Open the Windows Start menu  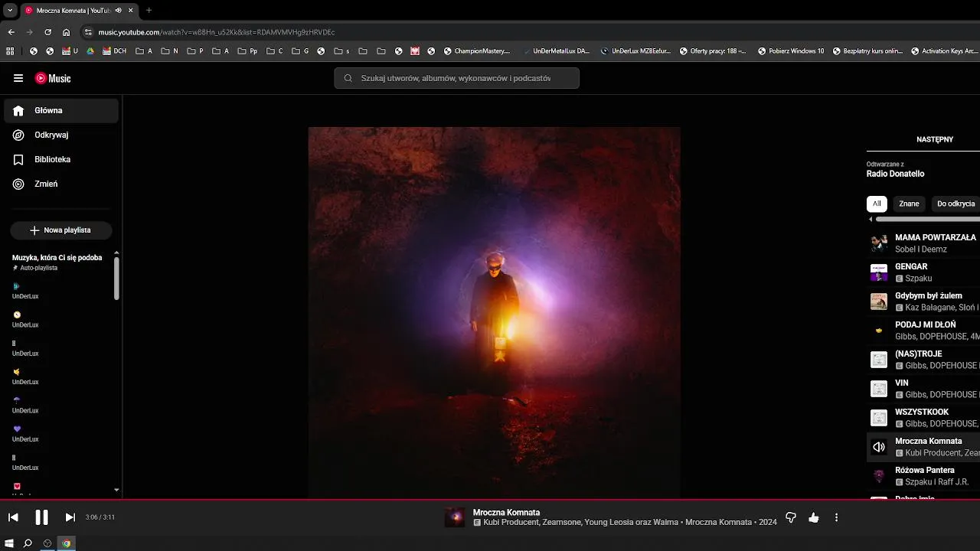[x=9, y=543]
